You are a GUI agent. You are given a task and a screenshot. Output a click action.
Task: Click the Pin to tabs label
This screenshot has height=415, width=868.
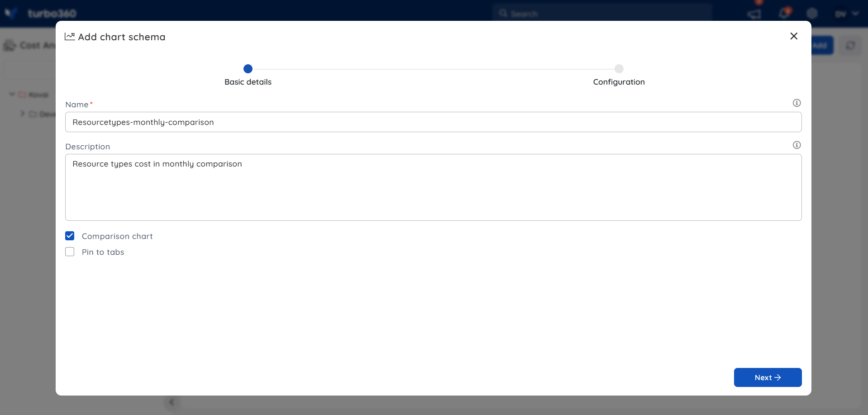103,252
